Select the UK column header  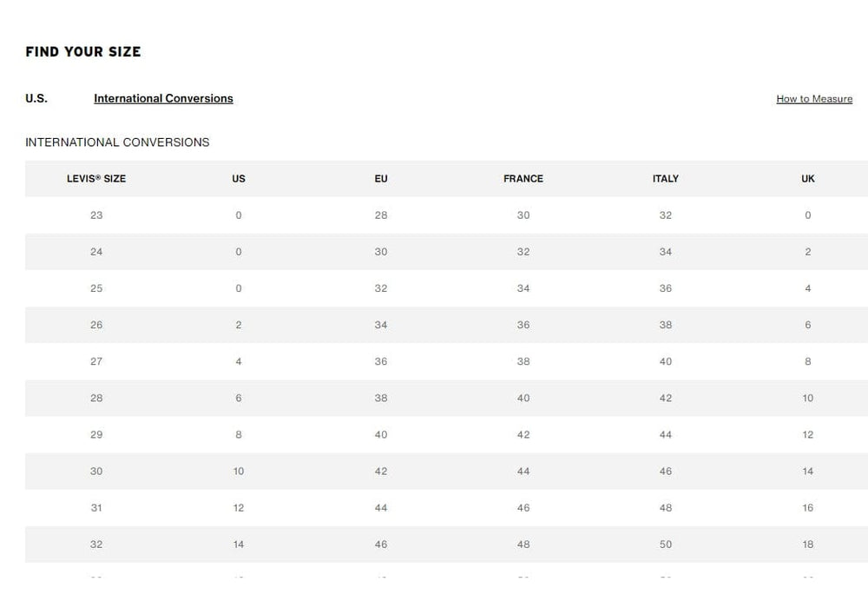coord(807,179)
